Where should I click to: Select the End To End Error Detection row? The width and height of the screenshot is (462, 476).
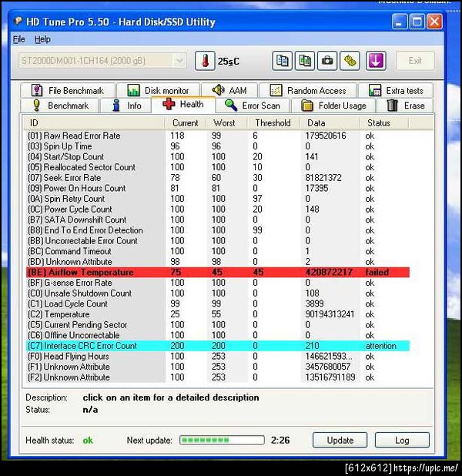tap(218, 230)
